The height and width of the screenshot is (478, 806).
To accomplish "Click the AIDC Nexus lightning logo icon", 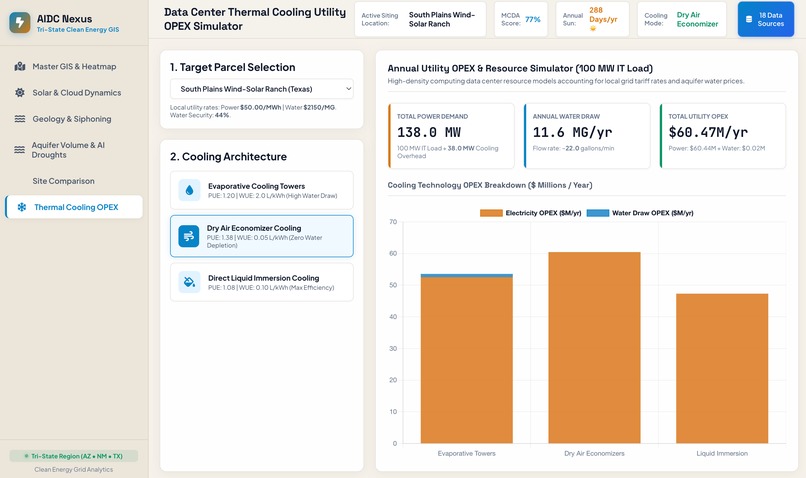I will (x=20, y=23).
